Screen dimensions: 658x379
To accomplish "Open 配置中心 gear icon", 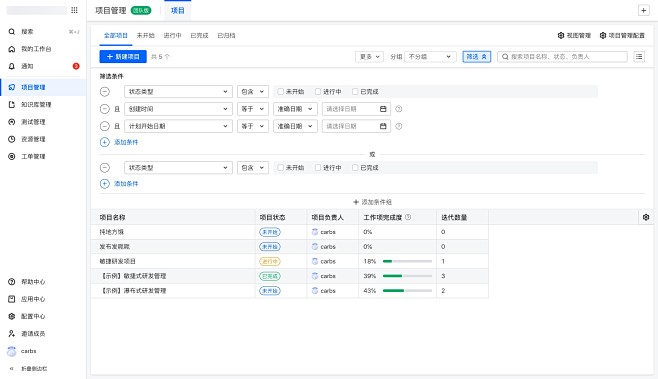I will click(x=12, y=316).
